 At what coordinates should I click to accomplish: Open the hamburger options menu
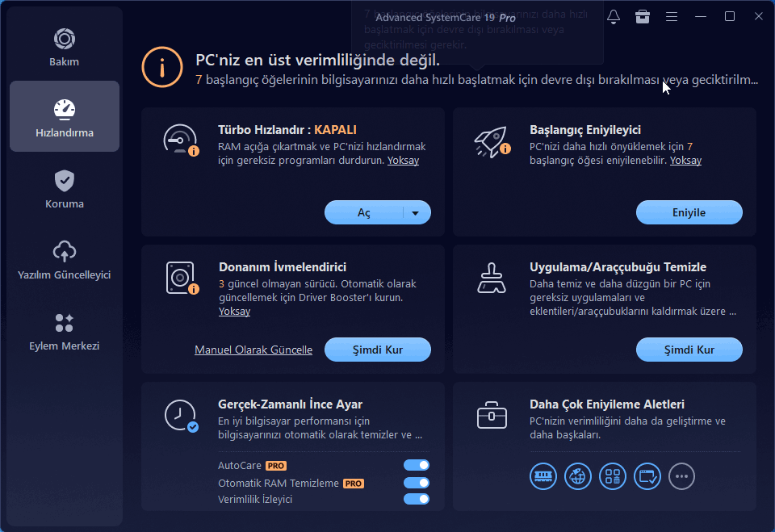point(671,17)
